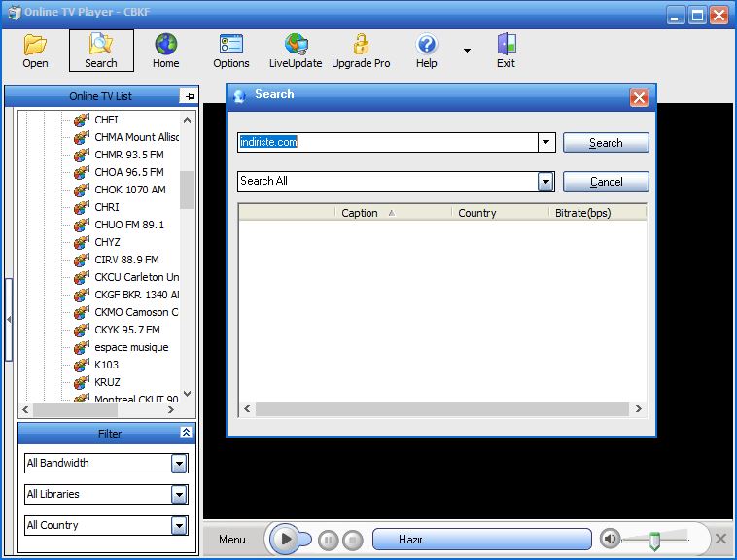
Task: Click the Search button in the dialog
Action: [606, 142]
